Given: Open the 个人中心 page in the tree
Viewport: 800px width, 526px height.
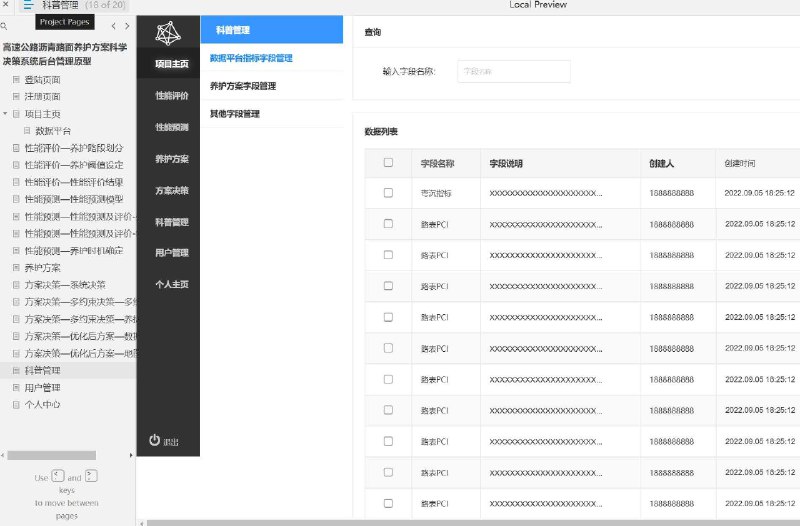Looking at the screenshot, I should pos(42,405).
